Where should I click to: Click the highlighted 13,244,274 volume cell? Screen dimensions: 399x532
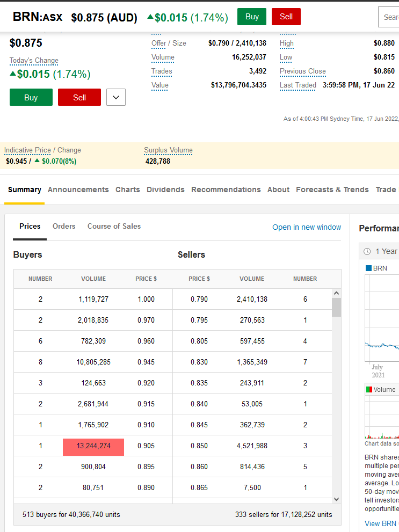[93, 446]
